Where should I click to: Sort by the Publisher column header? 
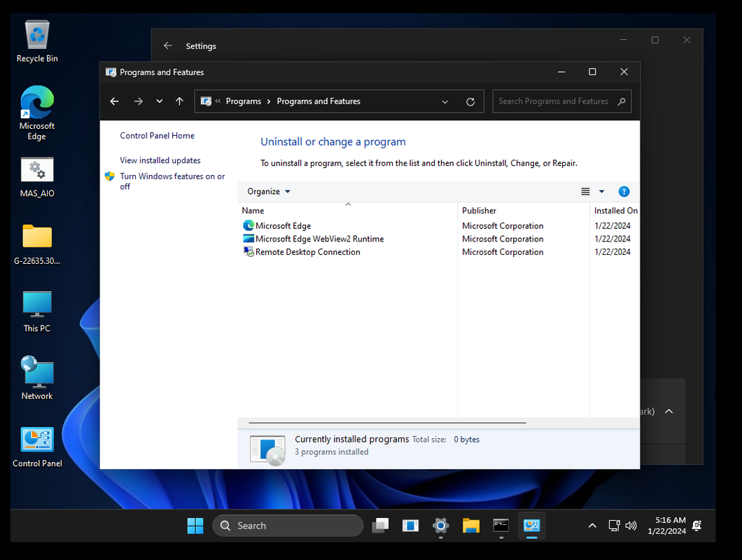tap(524, 210)
